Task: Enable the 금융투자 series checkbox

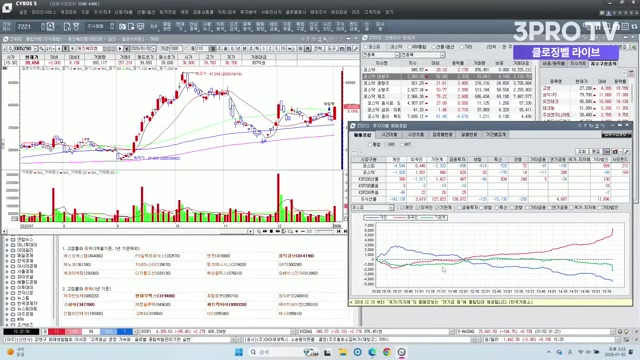Action: pyautogui.click(x=469, y=208)
